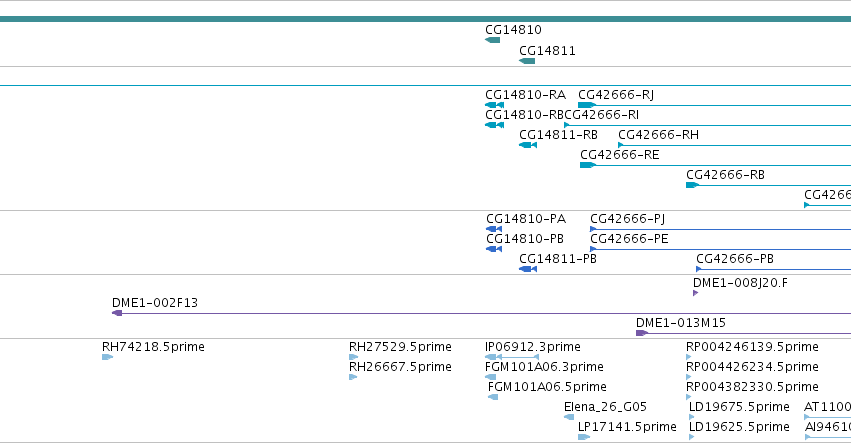Viewport: 851px width, 443px height.
Task: Select the DME1-013M15 clone label
Action: [x=681, y=323]
